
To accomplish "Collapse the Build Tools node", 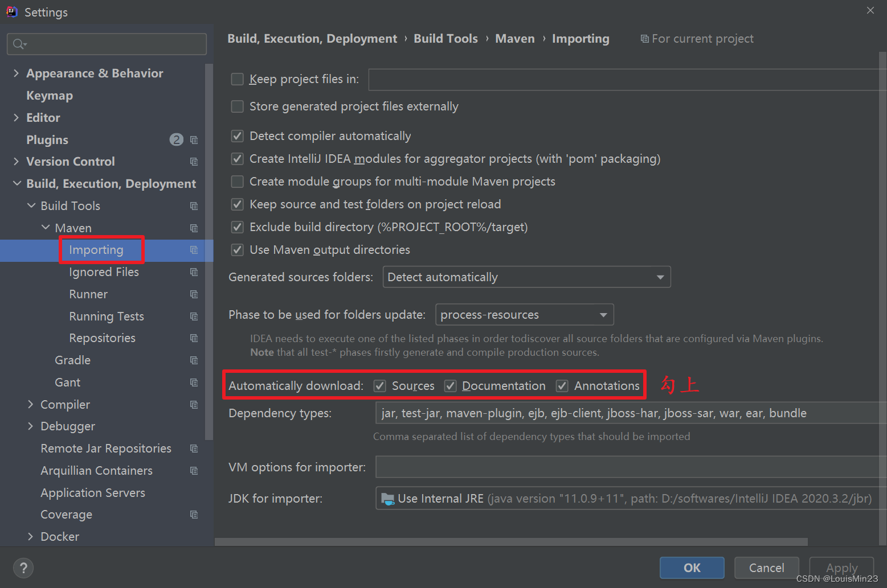I will click(x=31, y=205).
